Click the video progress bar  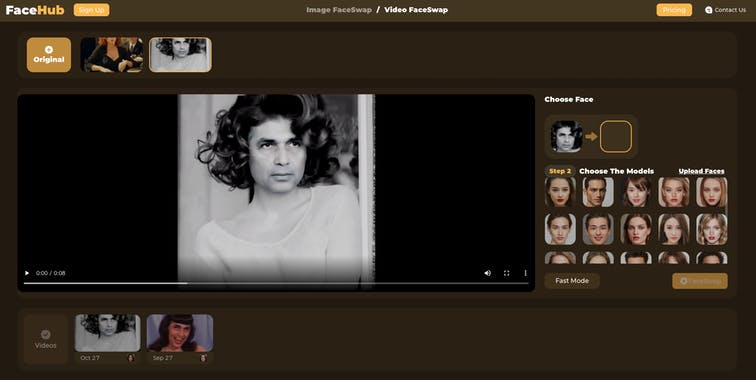[x=276, y=283]
